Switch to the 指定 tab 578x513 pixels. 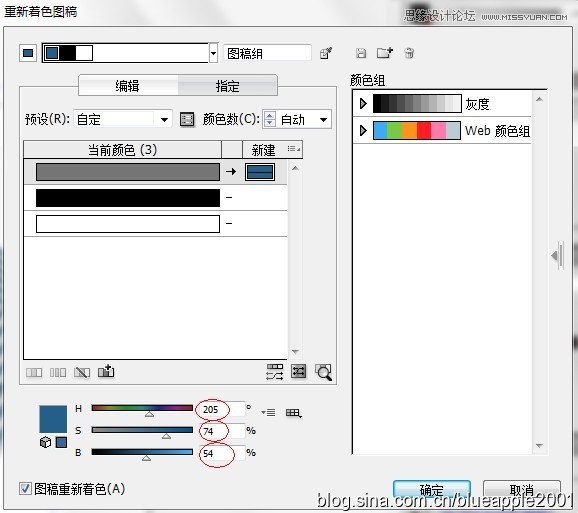pos(227,86)
